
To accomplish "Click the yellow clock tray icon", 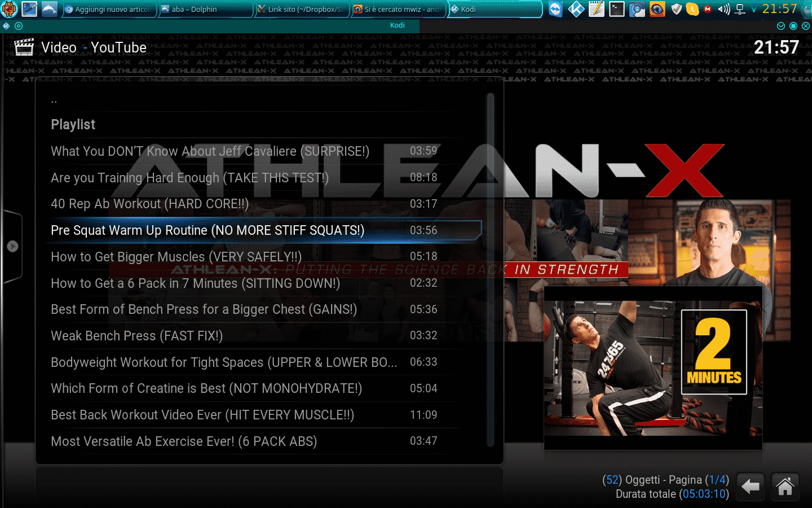I will [692, 9].
